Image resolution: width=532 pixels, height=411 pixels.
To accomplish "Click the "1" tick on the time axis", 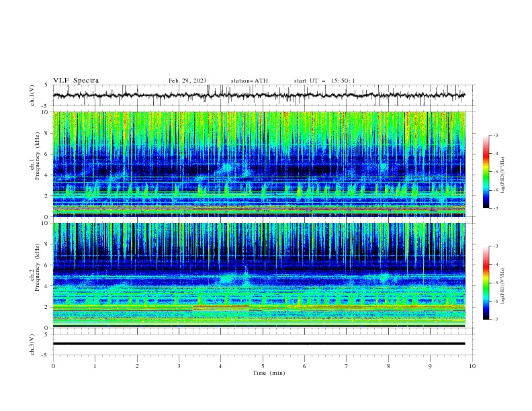I will [x=95, y=366].
